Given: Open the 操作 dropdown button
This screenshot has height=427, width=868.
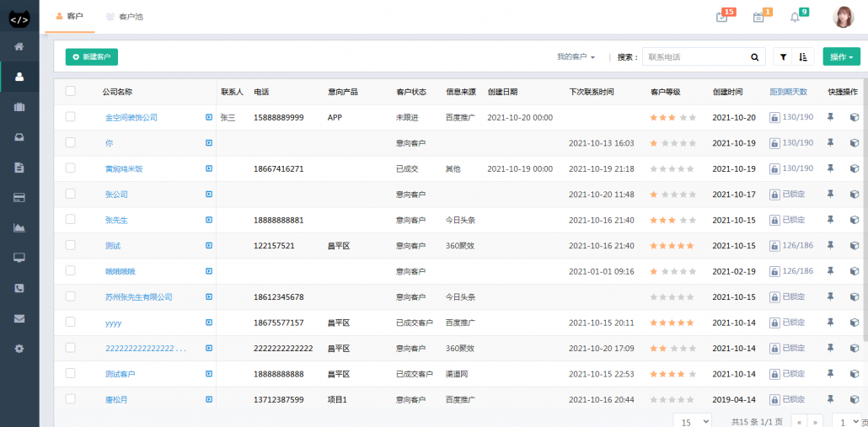Looking at the screenshot, I should pos(841,57).
